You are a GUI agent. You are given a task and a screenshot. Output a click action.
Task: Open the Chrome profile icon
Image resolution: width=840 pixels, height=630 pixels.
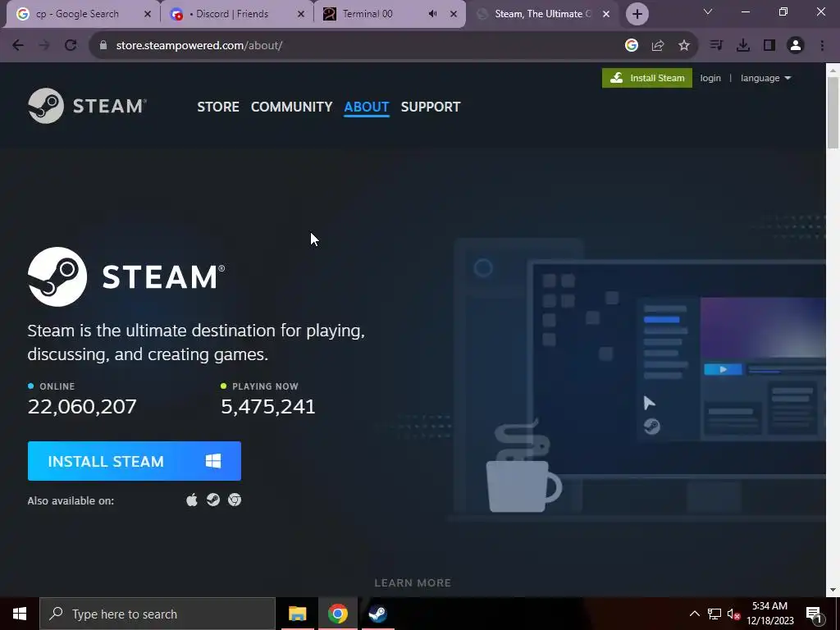coord(796,46)
